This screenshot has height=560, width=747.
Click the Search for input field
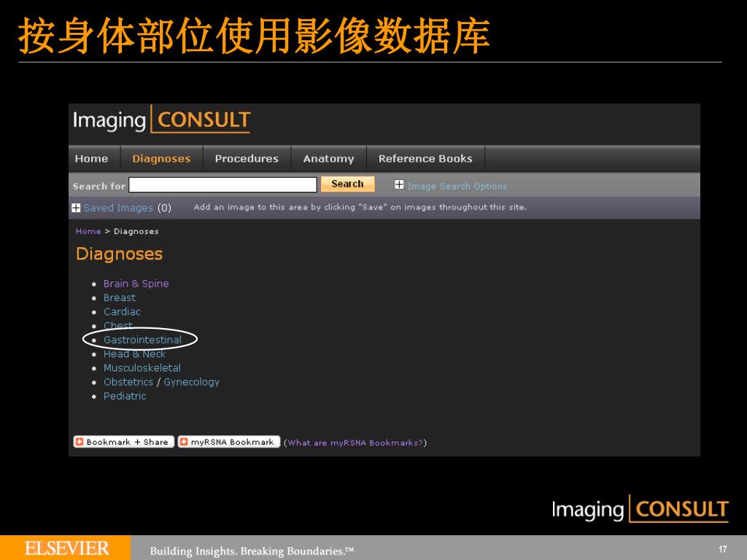223,184
